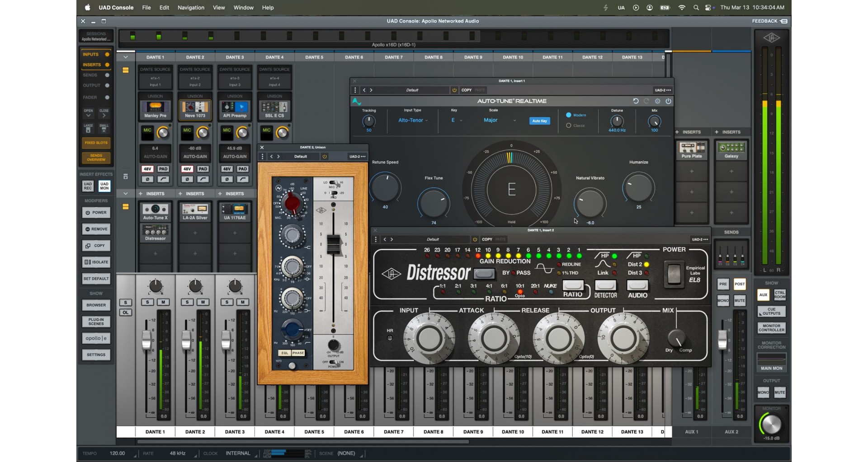Select the Classic mode radio button
This screenshot has height=462, width=868.
tap(569, 126)
